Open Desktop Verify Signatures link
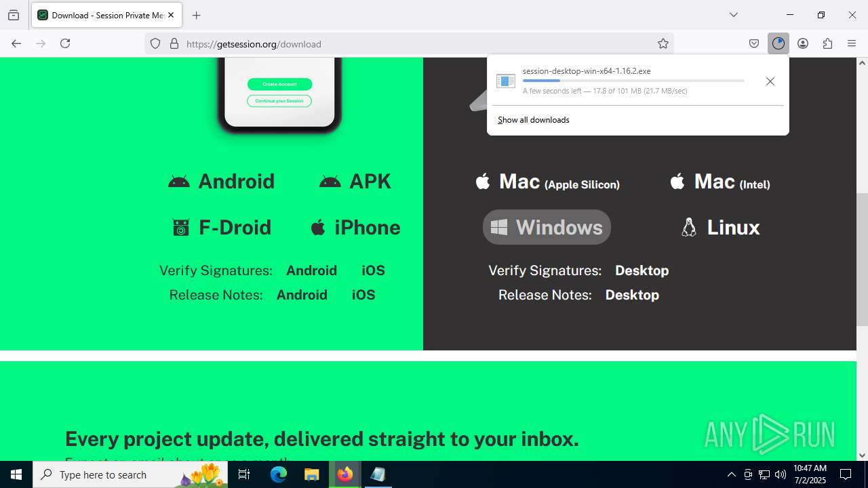The width and height of the screenshot is (868, 488). click(x=642, y=270)
